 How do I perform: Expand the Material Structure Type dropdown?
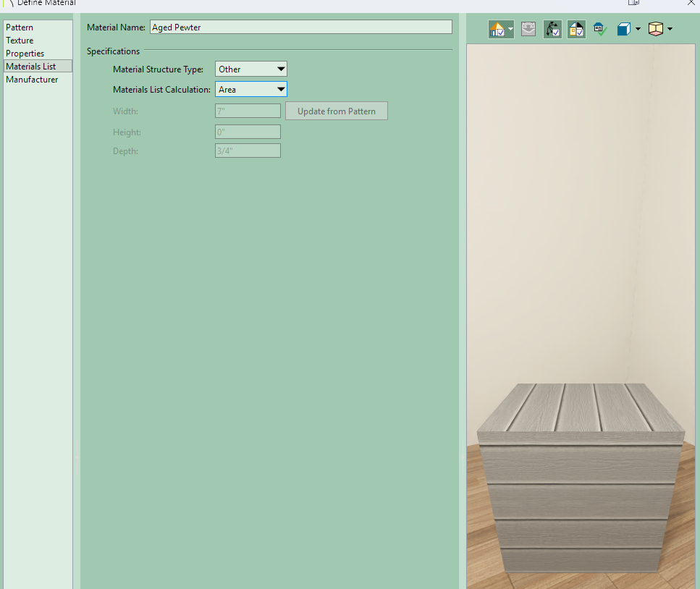coord(251,69)
